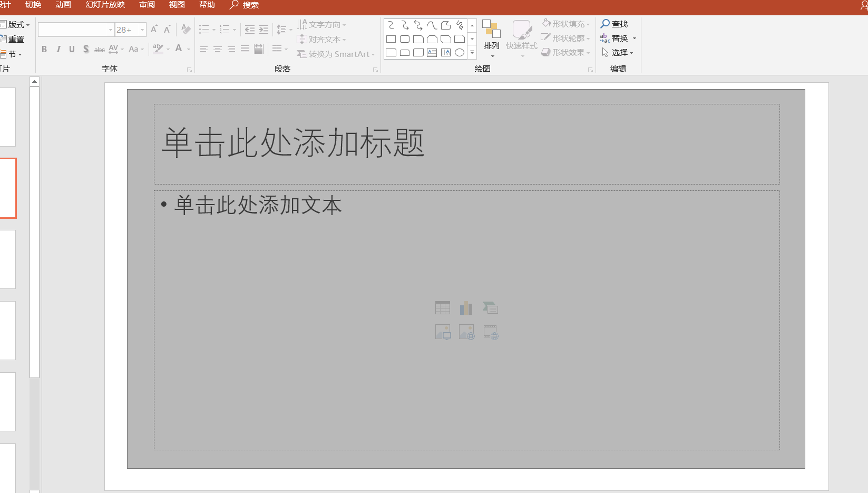Screen dimensions: 868x493
Task: Enable underline formatting
Action: [72, 49]
